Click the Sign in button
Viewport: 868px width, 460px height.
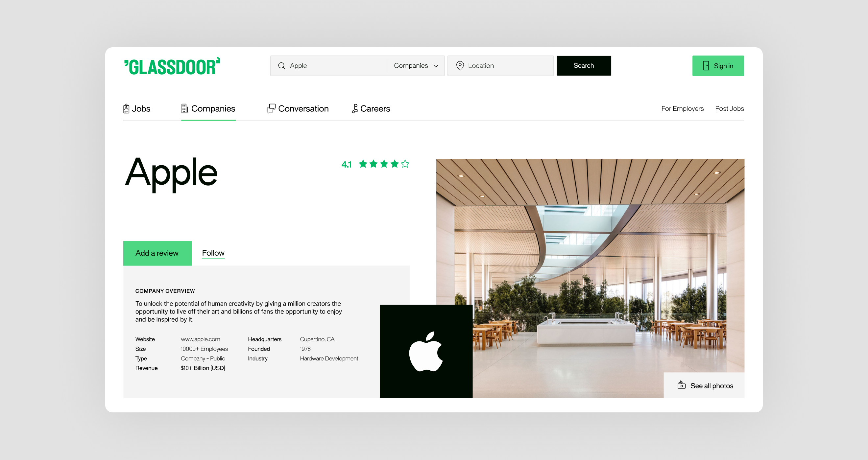pyautogui.click(x=718, y=65)
